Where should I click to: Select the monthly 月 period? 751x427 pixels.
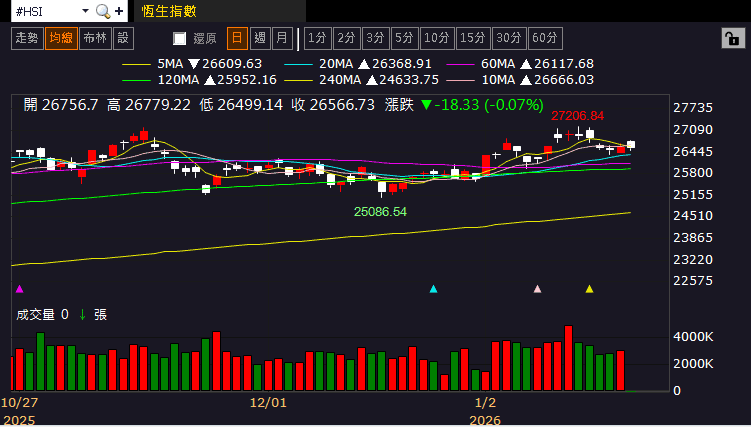coord(283,38)
